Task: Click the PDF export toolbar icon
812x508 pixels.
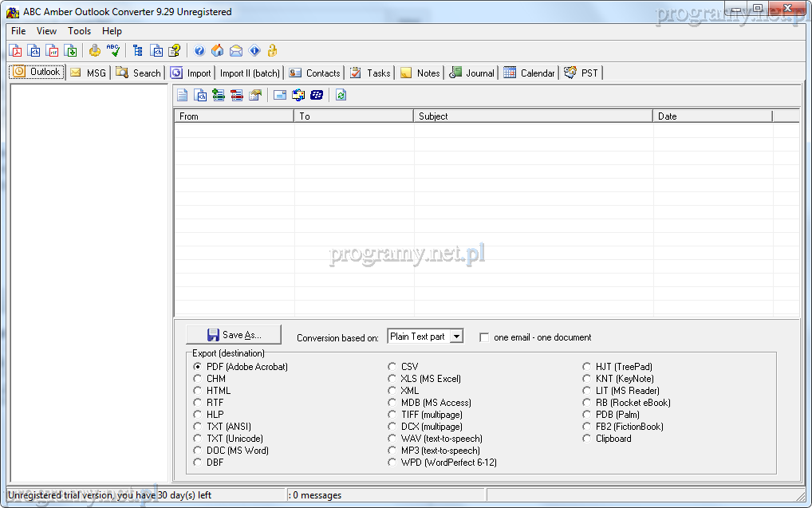Action: (x=15, y=51)
